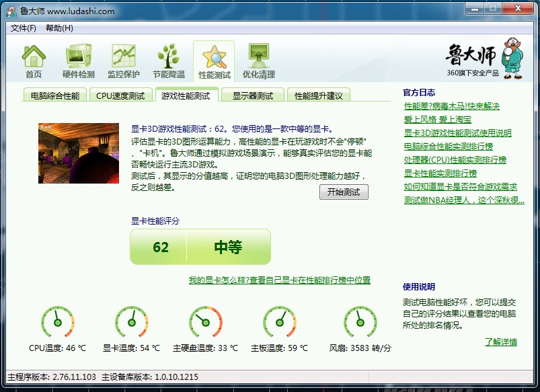The image size is (540, 392).
Task: Open link 我的显卡怎么样?查看排行榜中位置
Action: pos(280,280)
